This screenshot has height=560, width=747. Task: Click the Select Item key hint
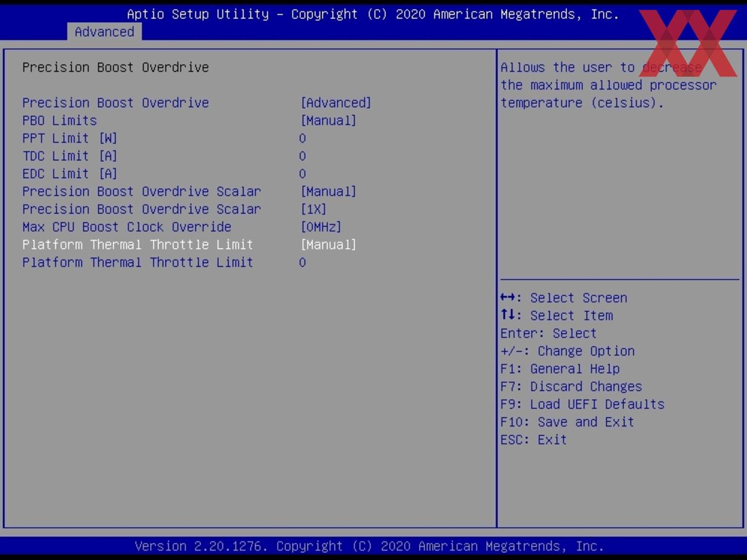tap(556, 315)
